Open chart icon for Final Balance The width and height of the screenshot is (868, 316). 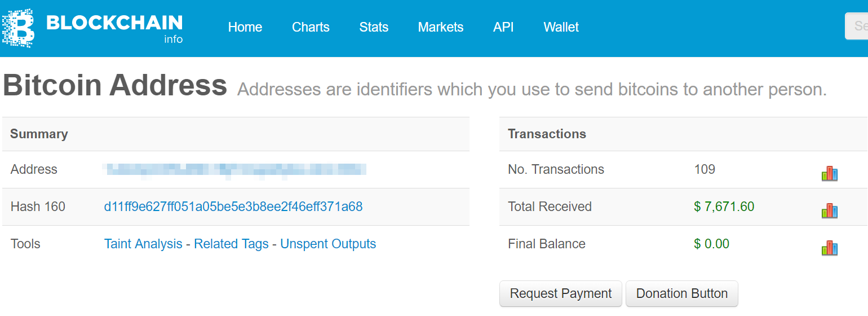pyautogui.click(x=829, y=248)
